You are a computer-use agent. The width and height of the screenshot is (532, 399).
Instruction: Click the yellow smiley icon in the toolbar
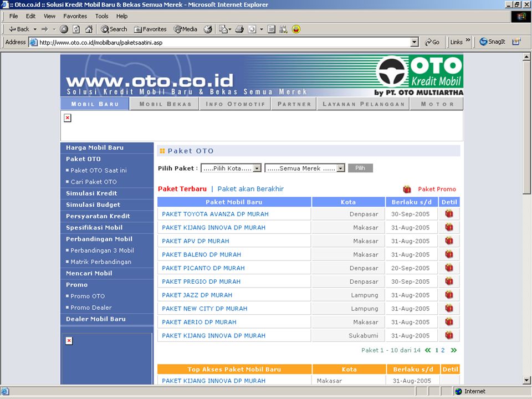tap(296, 29)
